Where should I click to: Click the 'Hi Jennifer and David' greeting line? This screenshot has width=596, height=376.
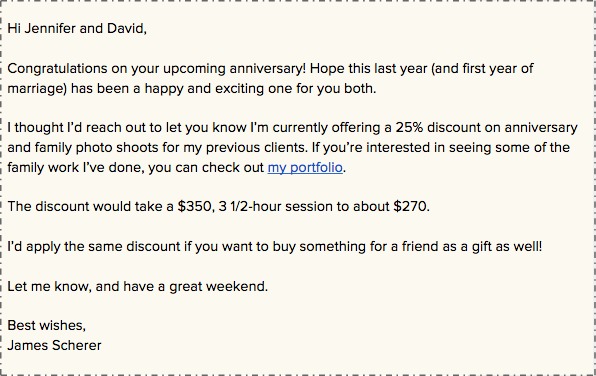coord(77,29)
